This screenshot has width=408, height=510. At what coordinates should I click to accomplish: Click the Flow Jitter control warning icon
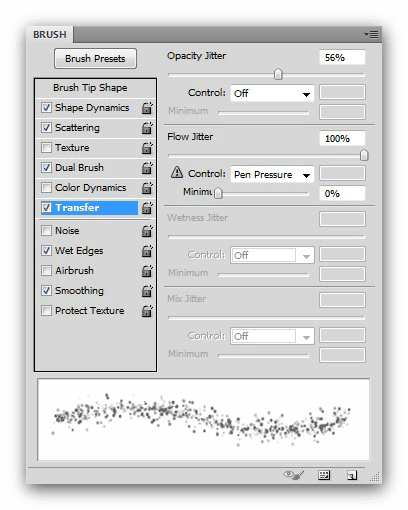(x=177, y=172)
